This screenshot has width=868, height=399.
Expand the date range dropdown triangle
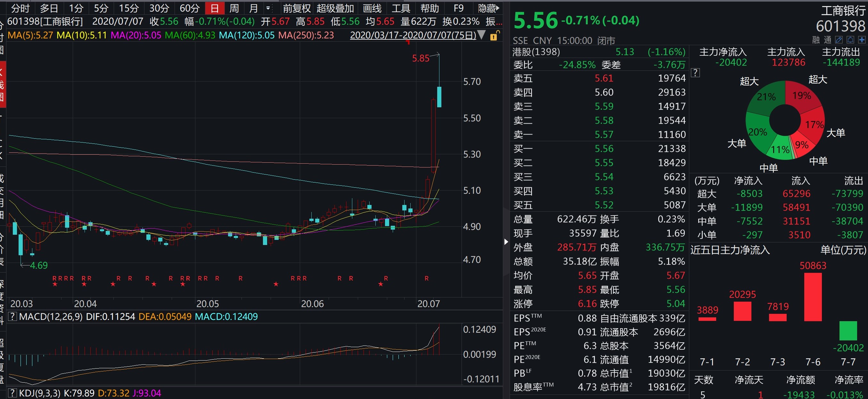click(x=482, y=35)
